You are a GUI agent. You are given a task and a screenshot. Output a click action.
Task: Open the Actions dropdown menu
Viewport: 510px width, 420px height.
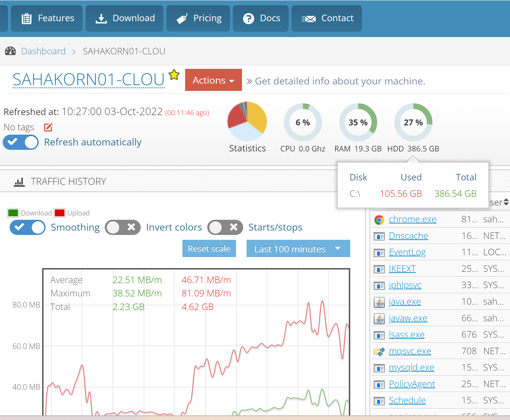pyautogui.click(x=213, y=80)
